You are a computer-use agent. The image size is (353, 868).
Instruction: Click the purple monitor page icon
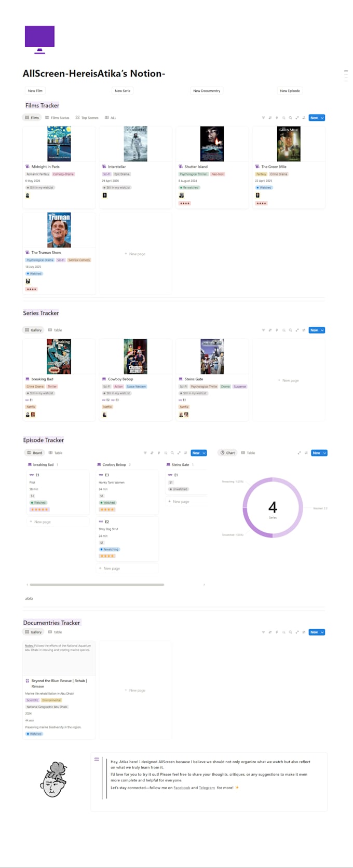tap(39, 40)
